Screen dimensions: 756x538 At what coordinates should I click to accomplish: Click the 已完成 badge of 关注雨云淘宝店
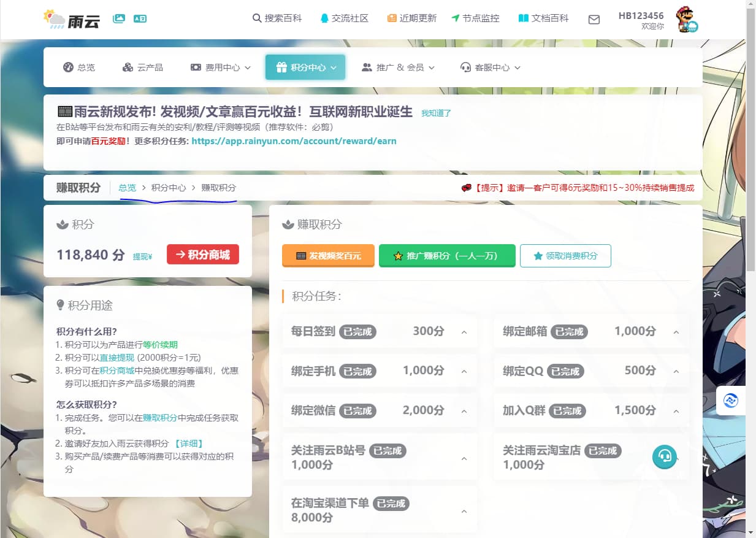[603, 451]
